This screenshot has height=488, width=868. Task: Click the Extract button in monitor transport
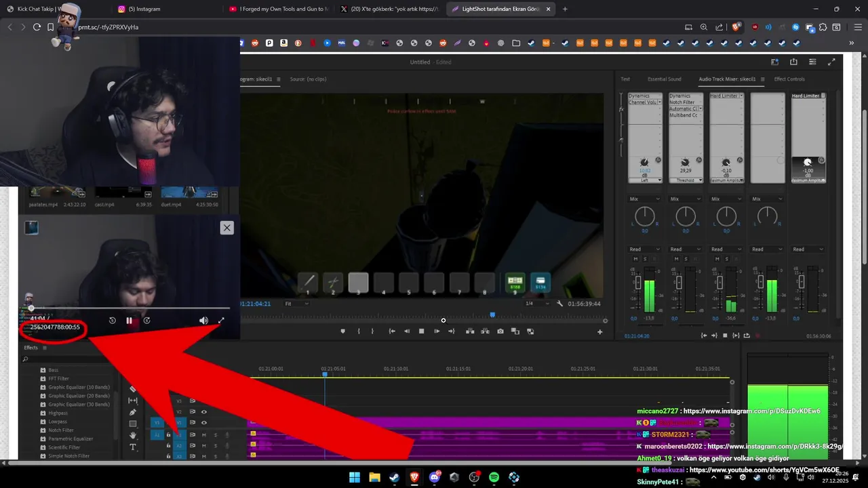pos(485,331)
